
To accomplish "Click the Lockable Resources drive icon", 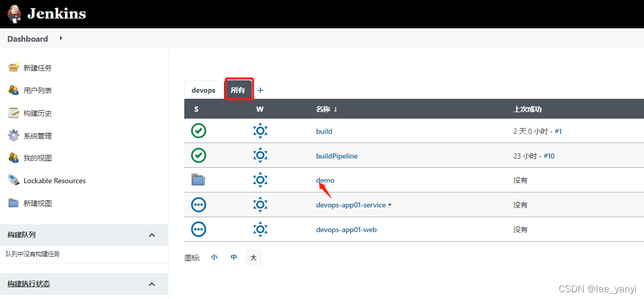I will (x=13, y=180).
